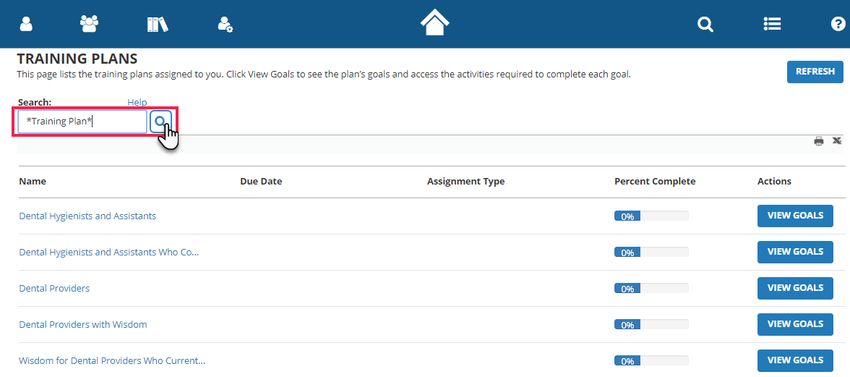Print the training plans list
The image size is (850, 377).
pyautogui.click(x=819, y=142)
